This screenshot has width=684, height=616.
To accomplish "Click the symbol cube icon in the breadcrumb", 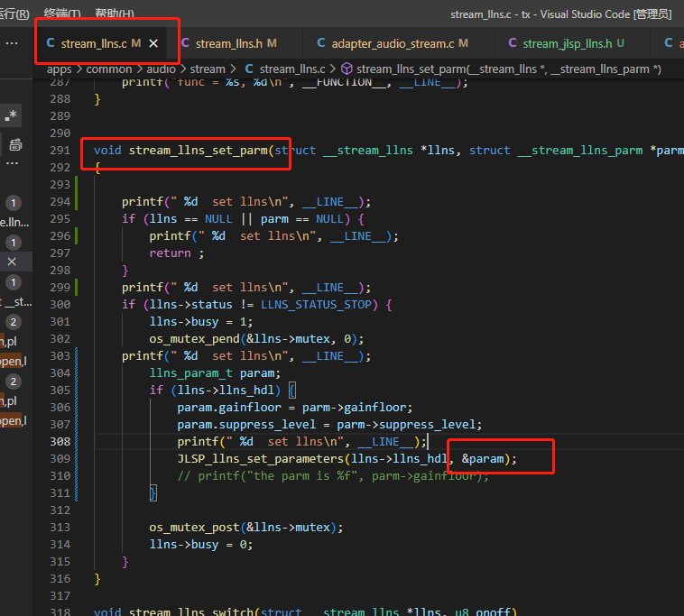I will pos(347,69).
